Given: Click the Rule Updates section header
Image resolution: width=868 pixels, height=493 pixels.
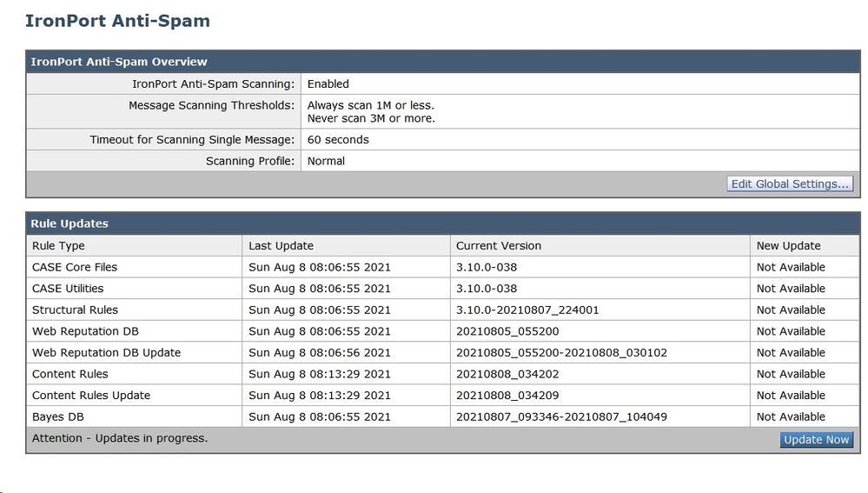Looking at the screenshot, I should pyautogui.click(x=70, y=223).
